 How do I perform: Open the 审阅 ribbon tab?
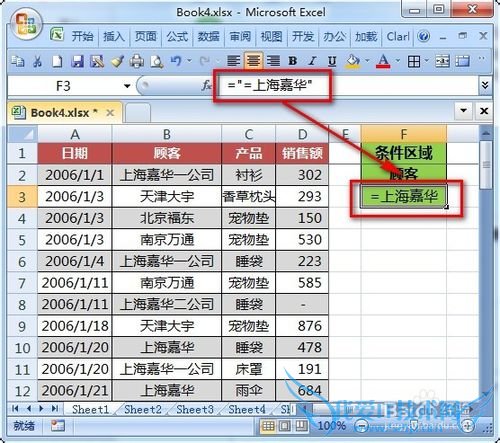pos(240,36)
